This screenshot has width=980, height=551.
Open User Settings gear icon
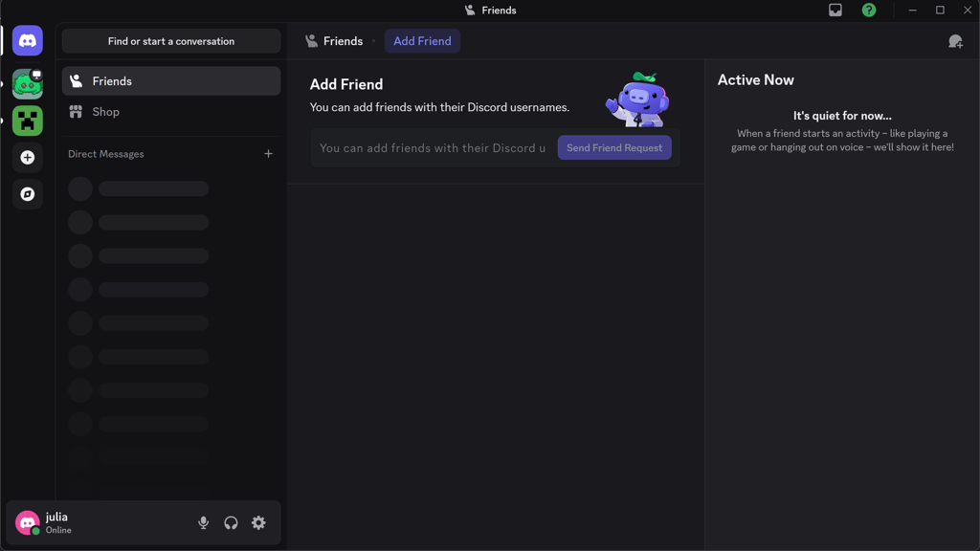coord(258,523)
